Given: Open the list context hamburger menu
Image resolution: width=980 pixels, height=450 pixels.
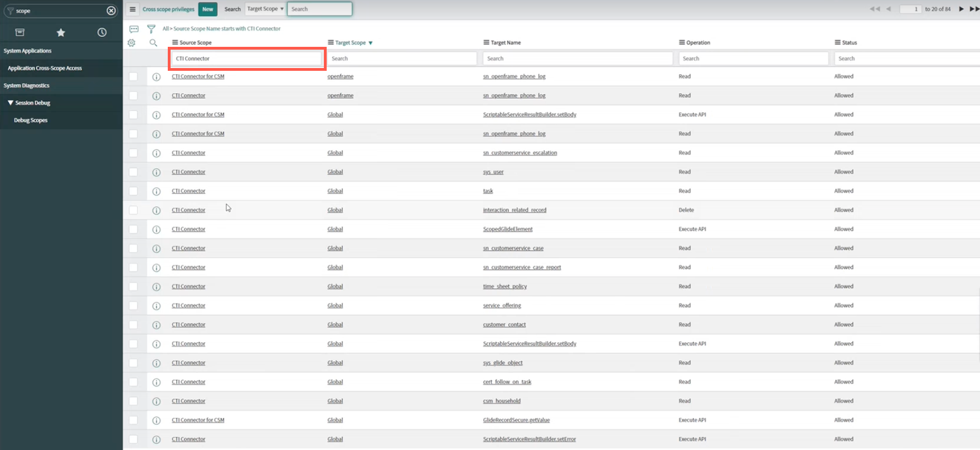Looking at the screenshot, I should (133, 9).
